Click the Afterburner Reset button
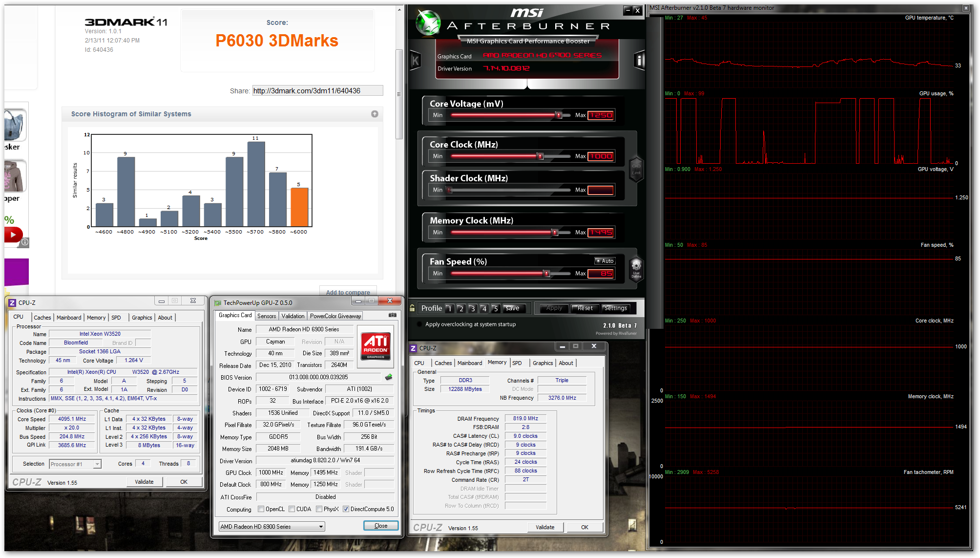The image size is (980, 558). (585, 308)
